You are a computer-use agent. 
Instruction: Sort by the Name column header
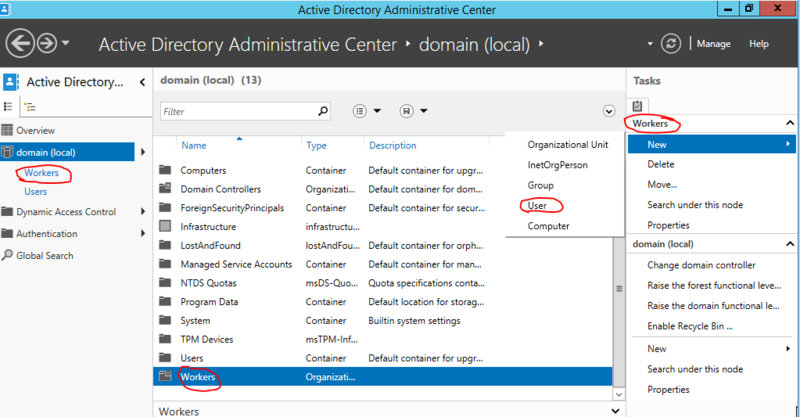click(194, 145)
